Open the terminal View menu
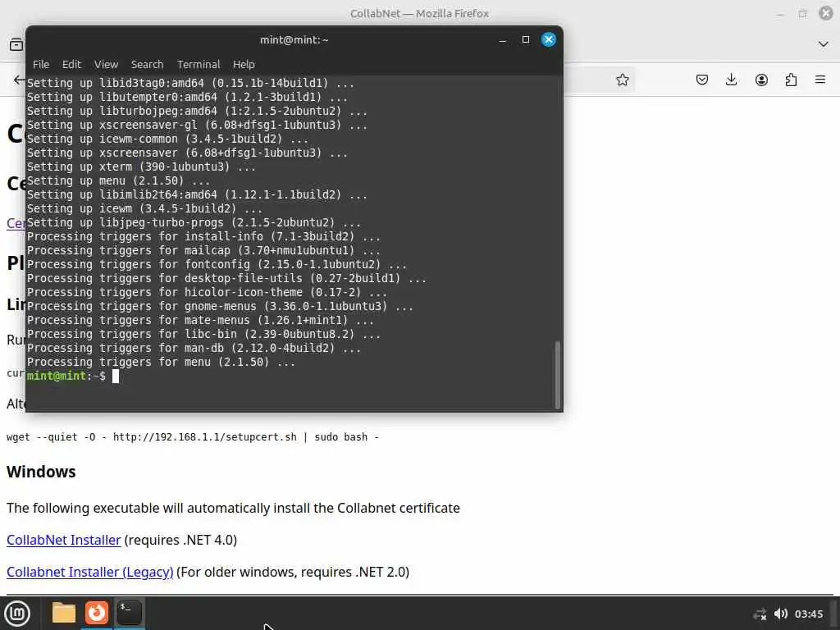Viewport: 840px width, 630px height. 106,64
